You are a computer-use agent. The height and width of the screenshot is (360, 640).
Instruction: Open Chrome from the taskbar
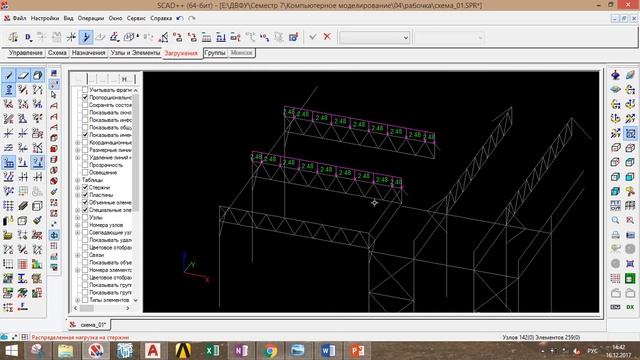(x=270, y=351)
